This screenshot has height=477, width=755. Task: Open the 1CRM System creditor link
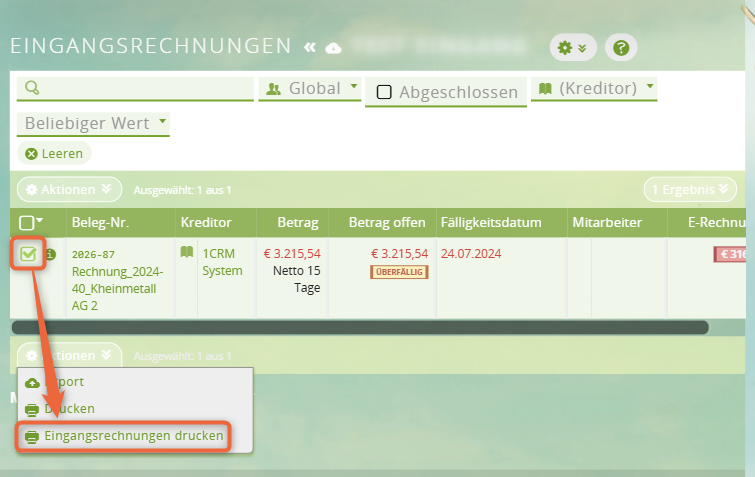pos(222,262)
